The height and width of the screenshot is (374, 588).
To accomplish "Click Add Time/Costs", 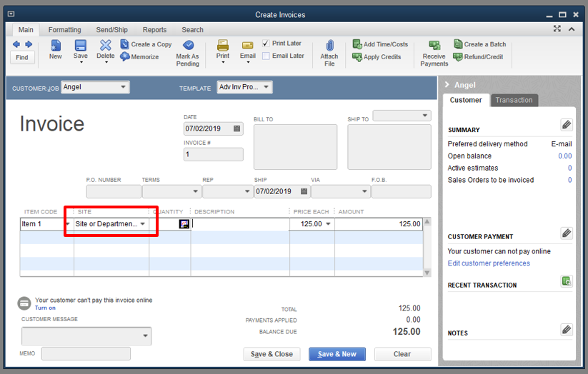I will (380, 44).
